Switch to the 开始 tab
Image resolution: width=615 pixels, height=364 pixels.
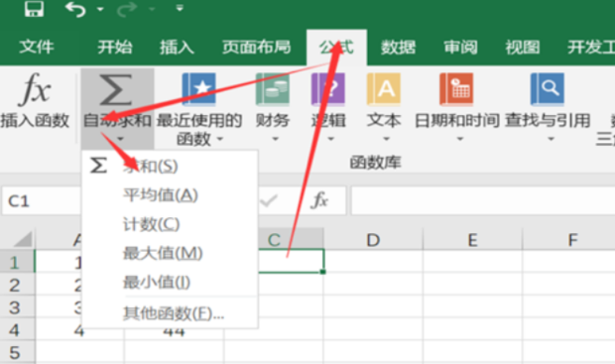tap(115, 47)
